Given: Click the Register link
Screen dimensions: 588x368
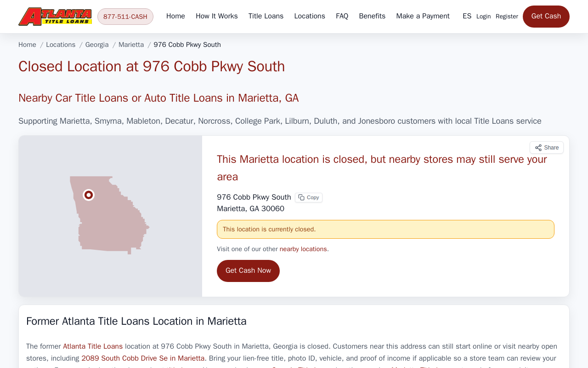Looking at the screenshot, I should click(x=507, y=17).
